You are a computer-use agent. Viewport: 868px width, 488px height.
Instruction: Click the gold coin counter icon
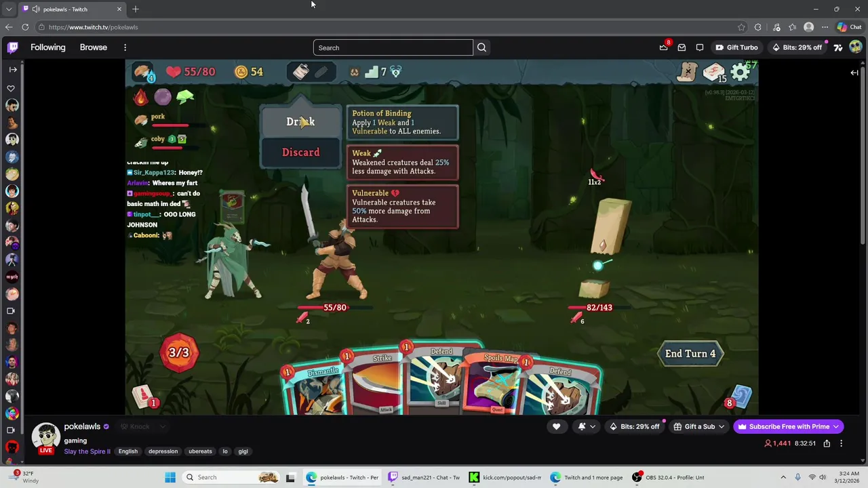[241, 72]
